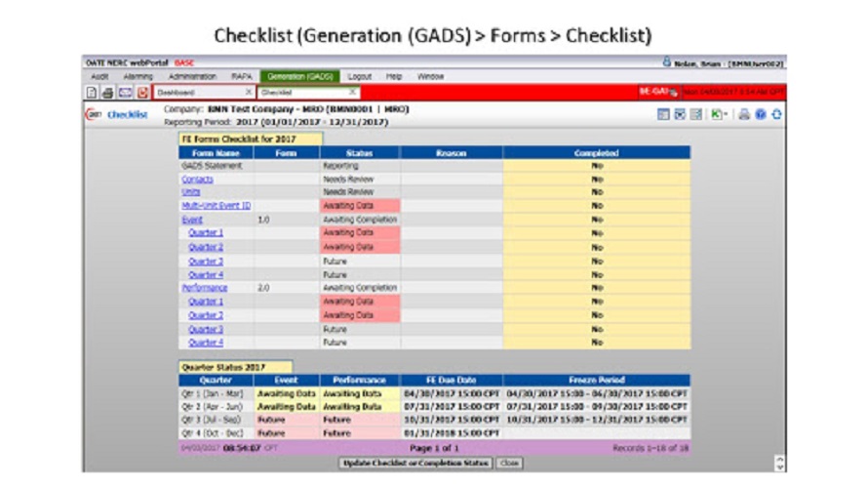This screenshot has width=868, height=488.
Task: Open Quarter 3 under Performance
Action: tap(206, 330)
